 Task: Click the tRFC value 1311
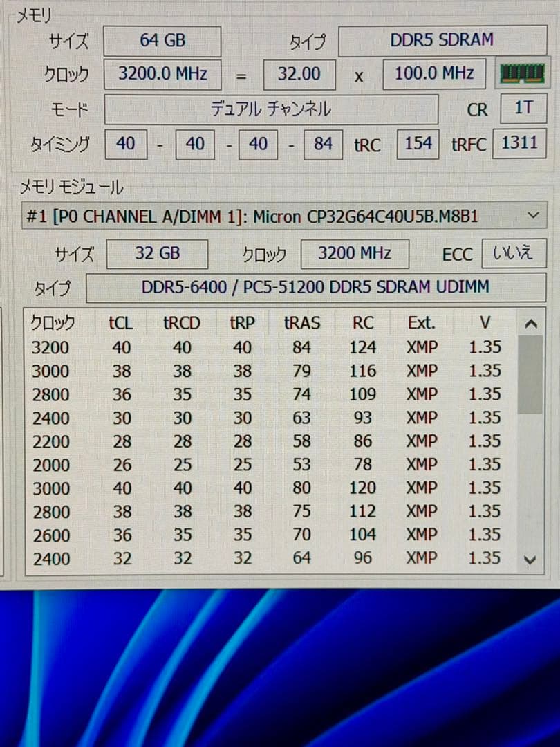[x=519, y=142]
